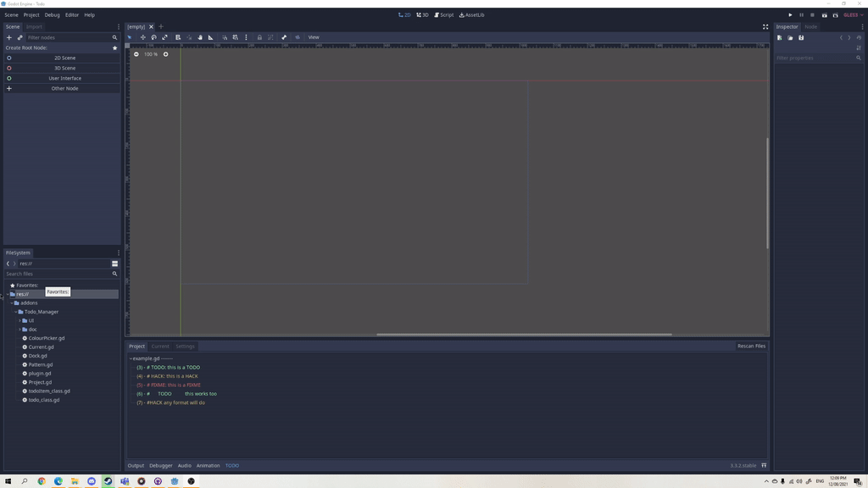Viewport: 868px width, 488px height.
Task: Select the Rotate mode tool in the viewport toolbar
Action: pyautogui.click(x=153, y=37)
